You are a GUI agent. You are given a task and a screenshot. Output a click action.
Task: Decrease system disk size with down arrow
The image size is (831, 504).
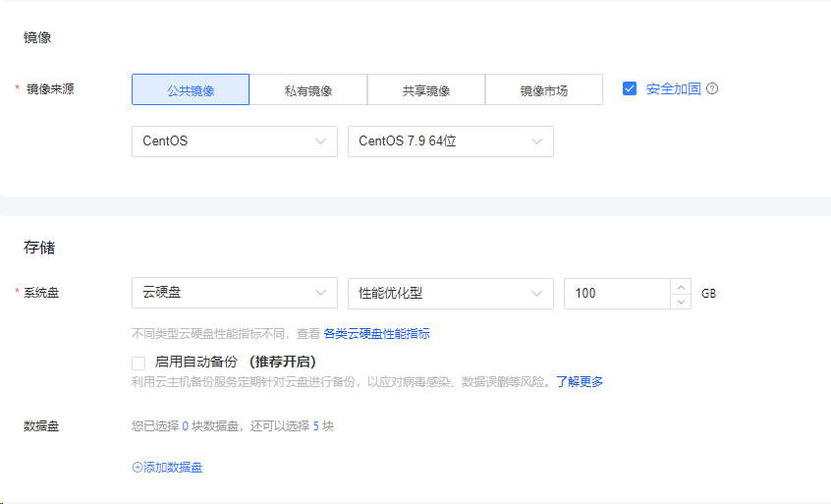click(681, 301)
